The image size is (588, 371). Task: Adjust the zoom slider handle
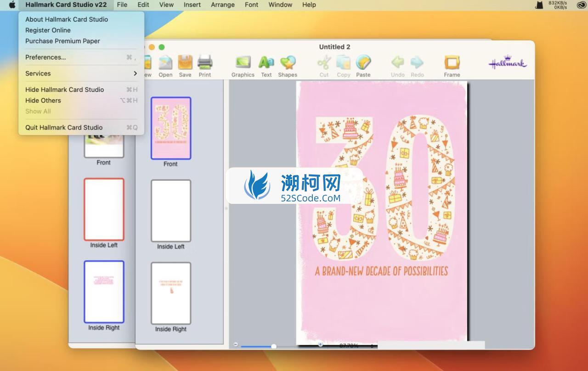(x=274, y=346)
